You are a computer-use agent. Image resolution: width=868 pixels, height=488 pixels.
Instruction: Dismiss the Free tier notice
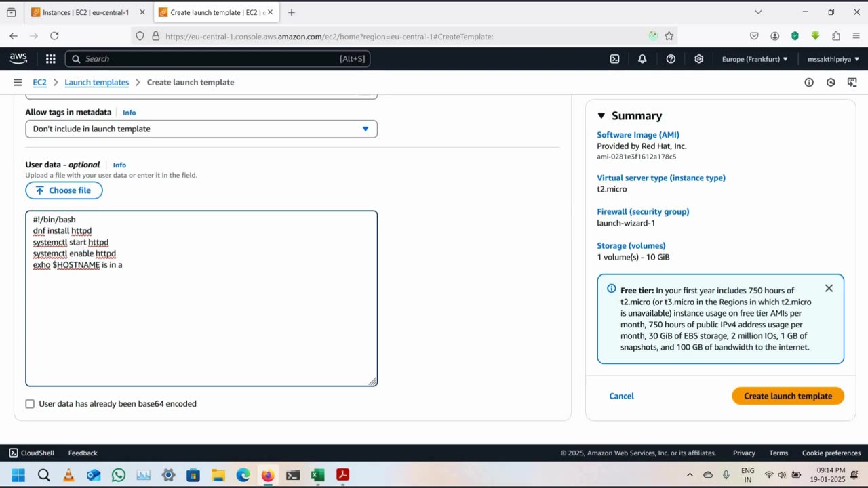[829, 288]
